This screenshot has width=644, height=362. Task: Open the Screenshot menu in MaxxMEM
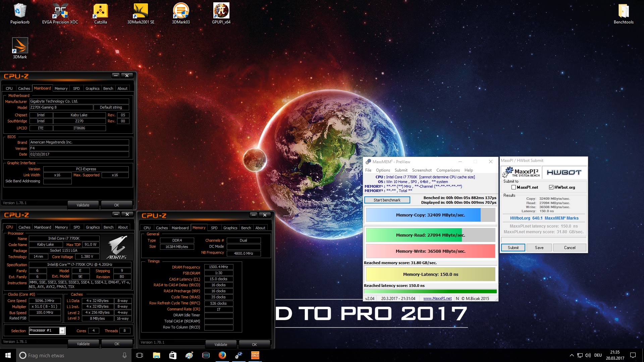pyautogui.click(x=422, y=170)
